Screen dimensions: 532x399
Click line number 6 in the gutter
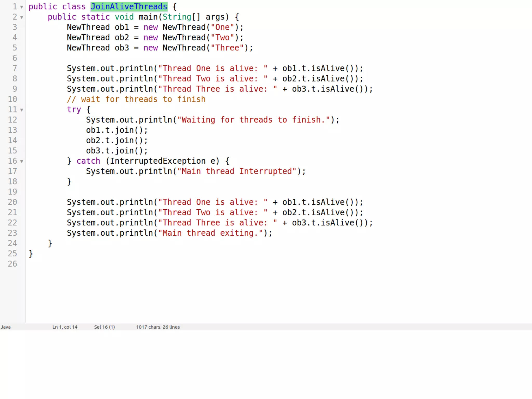point(15,58)
